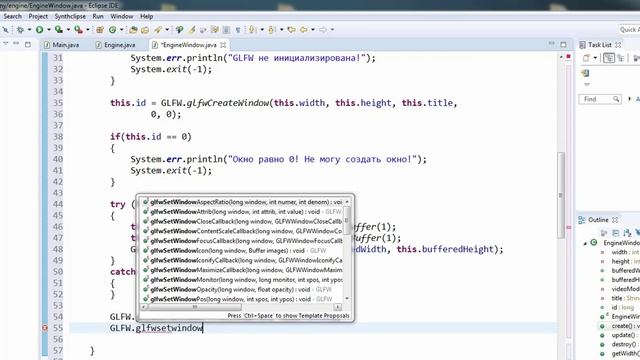Click the Debug bug icon in the toolbar

pyautogui.click(x=20, y=29)
